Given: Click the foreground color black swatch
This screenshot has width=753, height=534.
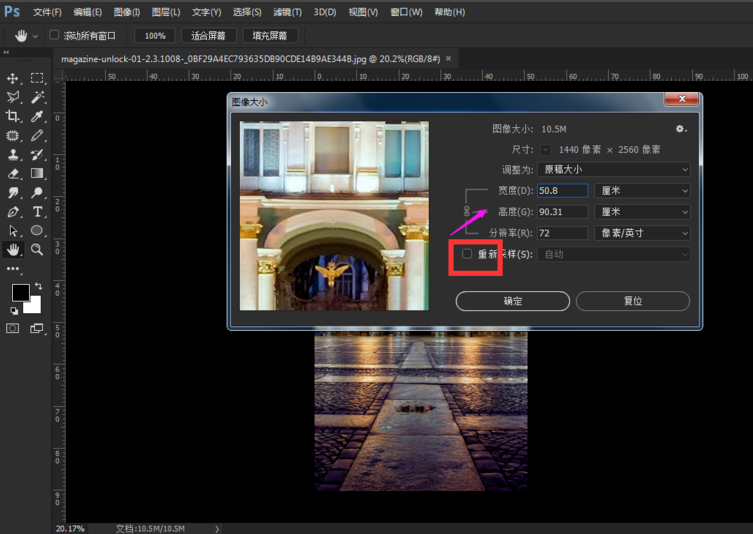Looking at the screenshot, I should [20, 292].
